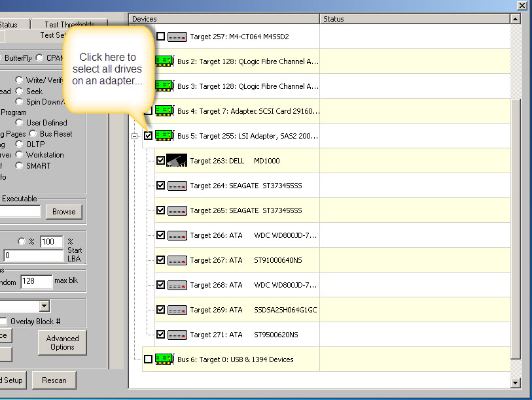Screen dimensions: 532x400
Task: Click the drive icon for Target 257 M4-CT064
Action: click(x=177, y=37)
